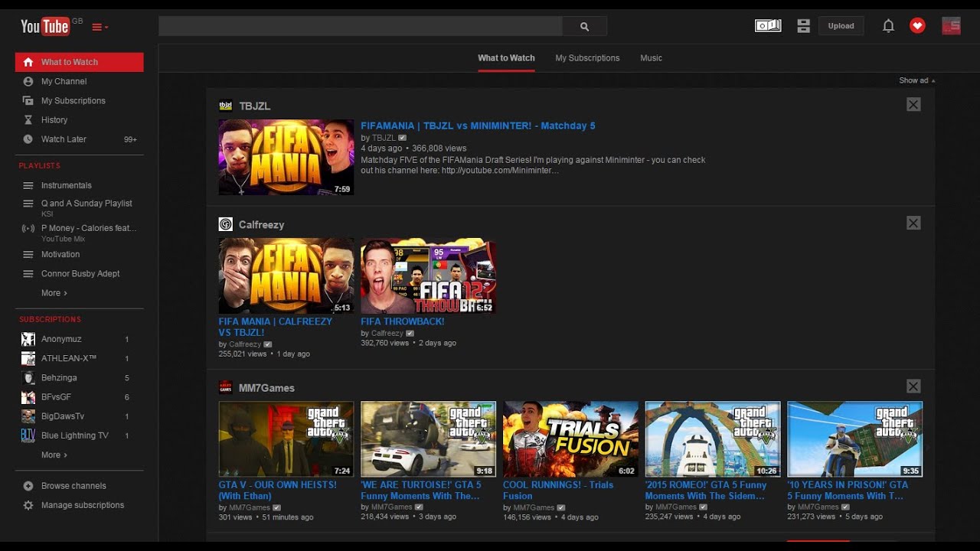Click the BigDawsTv channel avatar icon
Image resolution: width=980 pixels, height=551 pixels.
pyautogui.click(x=28, y=416)
